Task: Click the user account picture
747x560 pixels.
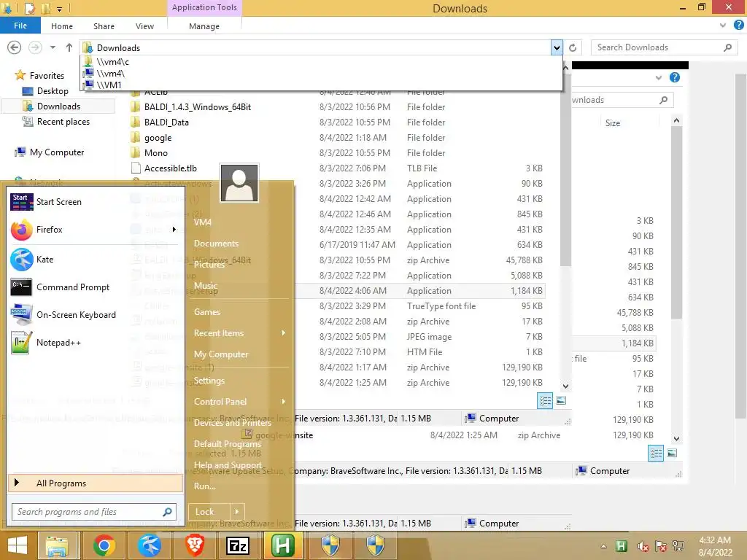Action: pyautogui.click(x=239, y=183)
